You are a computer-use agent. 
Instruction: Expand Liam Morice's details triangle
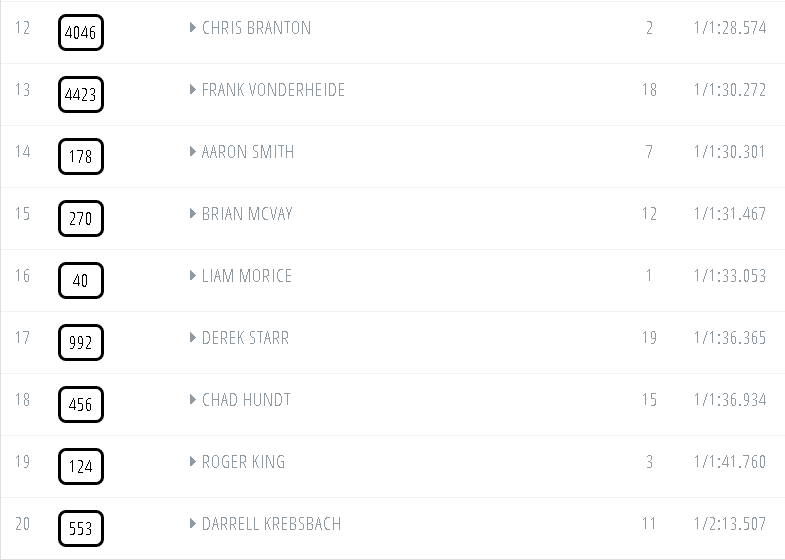193,276
